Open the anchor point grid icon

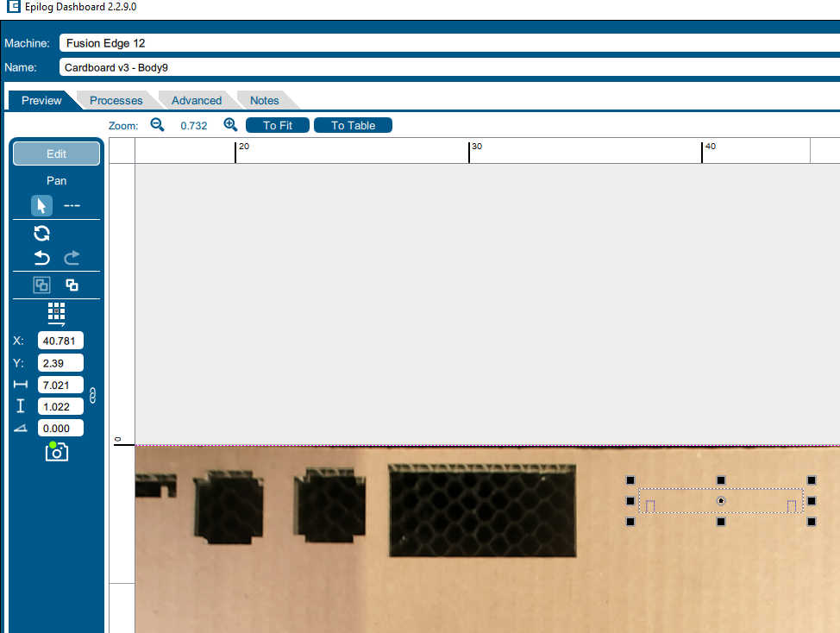[x=56, y=313]
